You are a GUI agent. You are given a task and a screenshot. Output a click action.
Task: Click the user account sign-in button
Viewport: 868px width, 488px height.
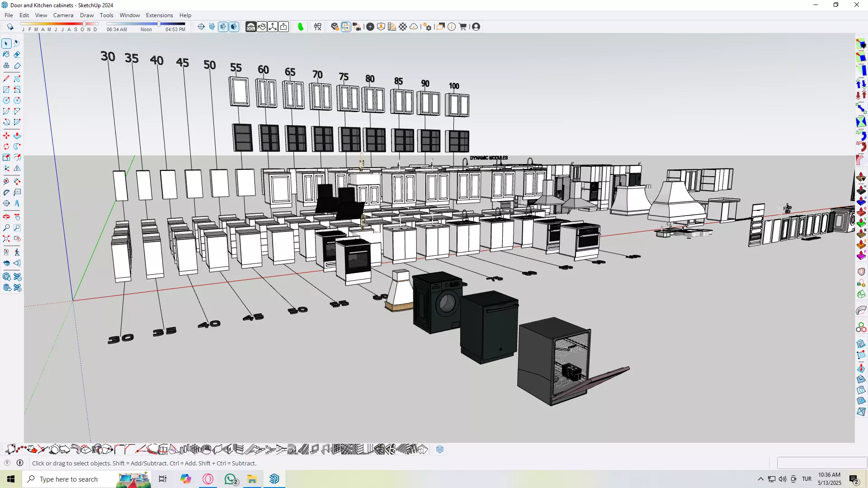pos(476,27)
